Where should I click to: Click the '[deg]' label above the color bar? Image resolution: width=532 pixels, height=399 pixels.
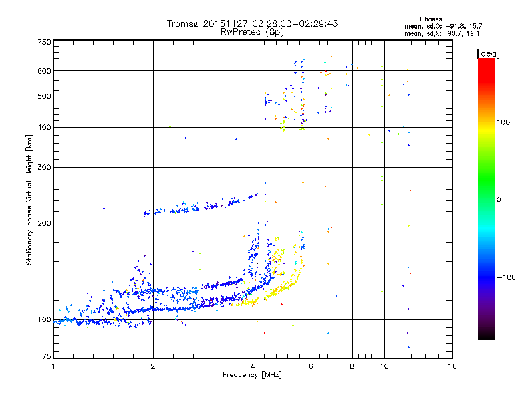488,53
